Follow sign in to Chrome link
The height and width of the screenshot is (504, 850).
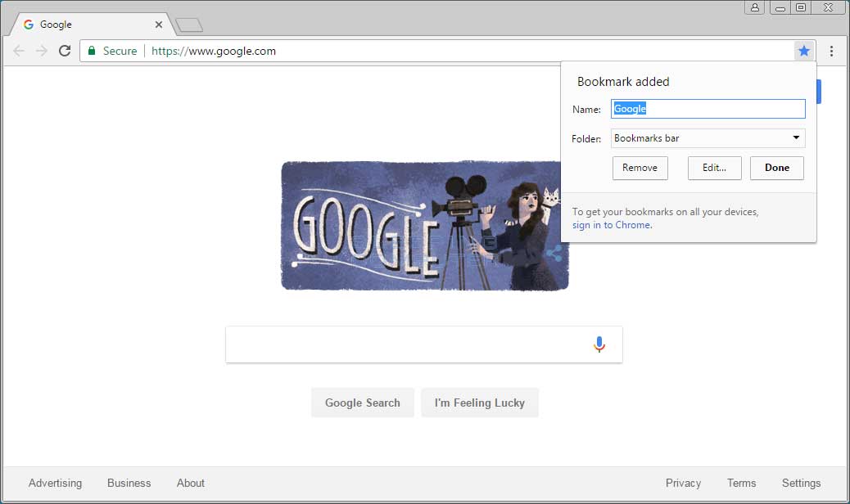coord(612,225)
